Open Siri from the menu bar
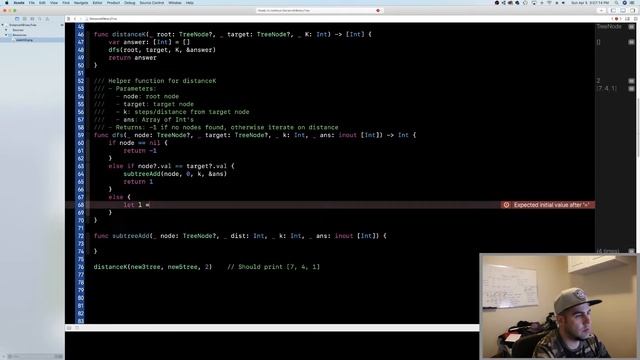Viewport: 640px width, 360px height. pos(624,3)
